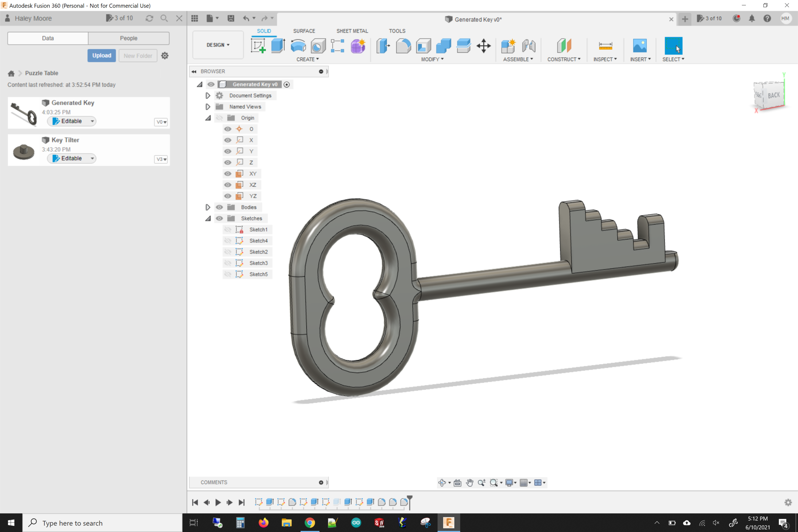798x532 pixels.
Task: Expand the Named Views node
Action: point(208,107)
